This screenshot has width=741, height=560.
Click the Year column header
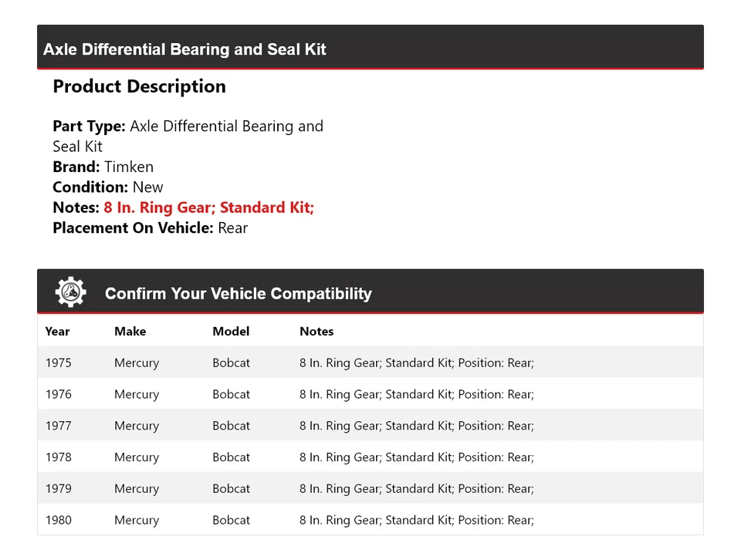point(57,332)
